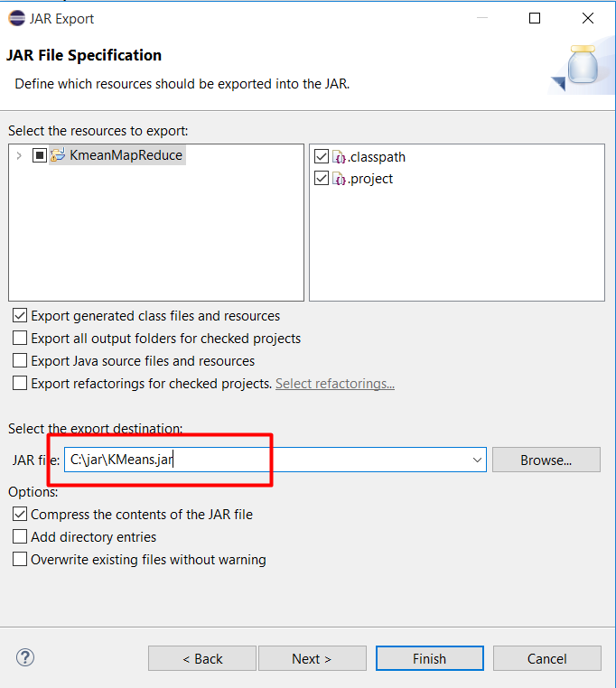Click the .classpath file icon
This screenshot has height=688, width=616.
pyautogui.click(x=340, y=157)
